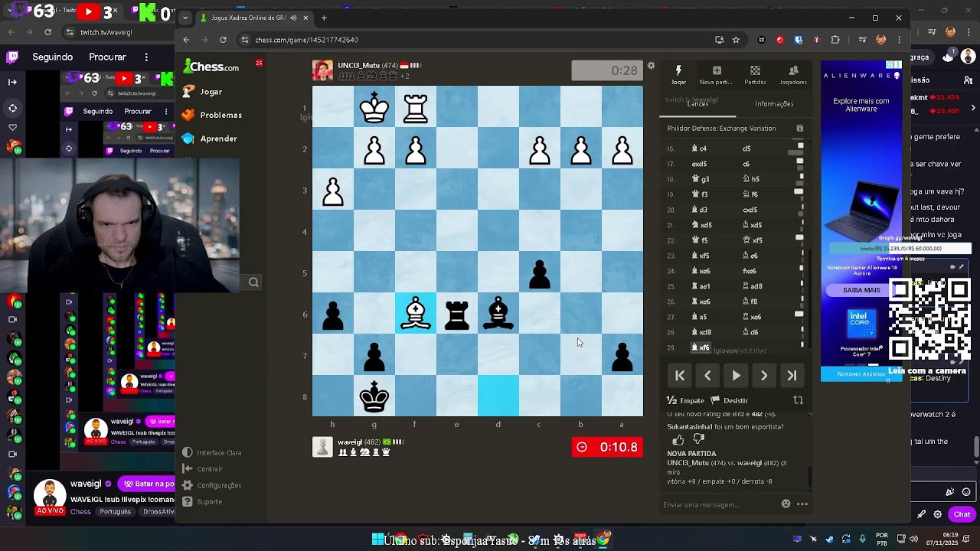Click the chess.com address bar URL
980x551 pixels.
(307, 40)
